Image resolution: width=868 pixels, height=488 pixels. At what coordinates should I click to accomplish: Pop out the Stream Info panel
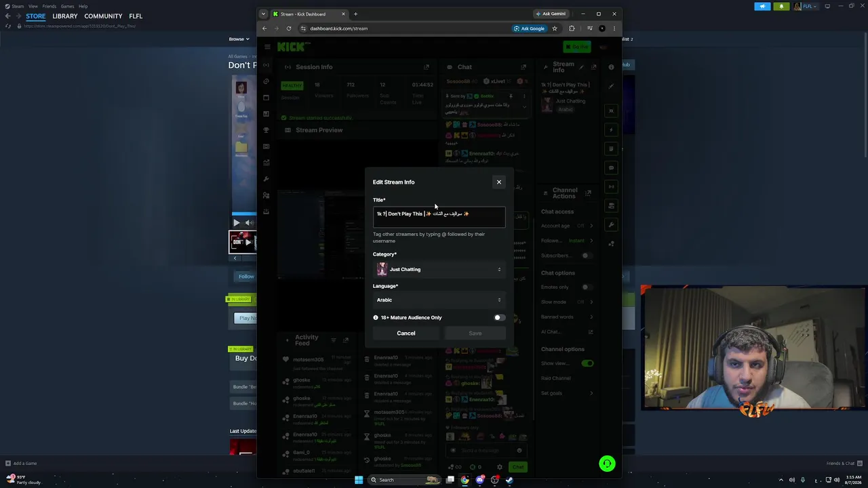coord(594,67)
